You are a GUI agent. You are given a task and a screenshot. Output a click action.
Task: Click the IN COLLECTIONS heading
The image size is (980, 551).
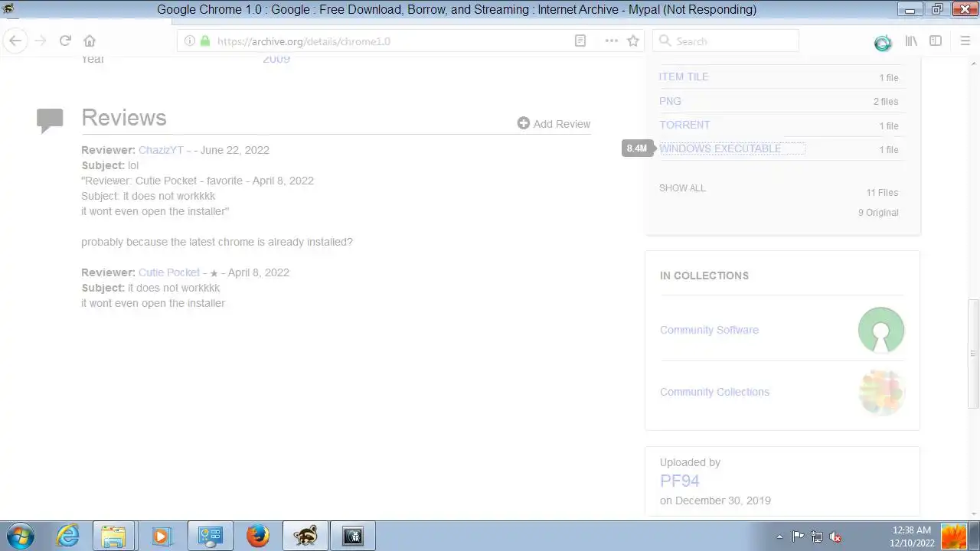tap(704, 275)
